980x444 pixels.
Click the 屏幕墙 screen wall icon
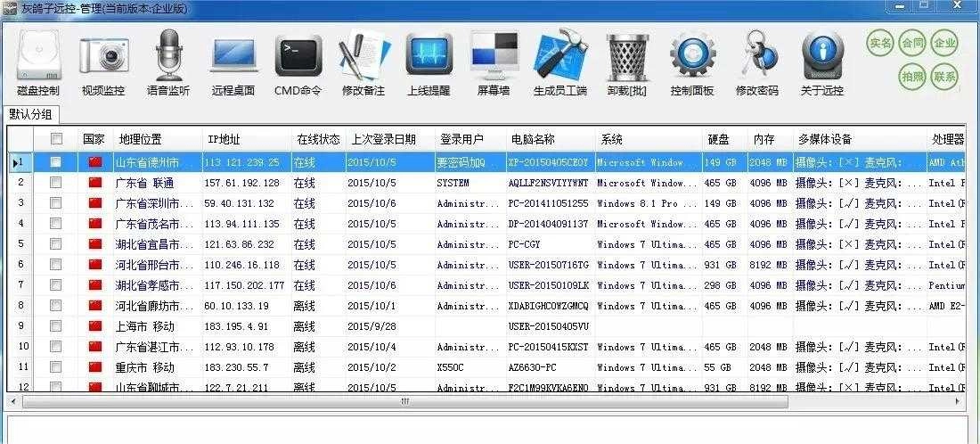point(494,58)
